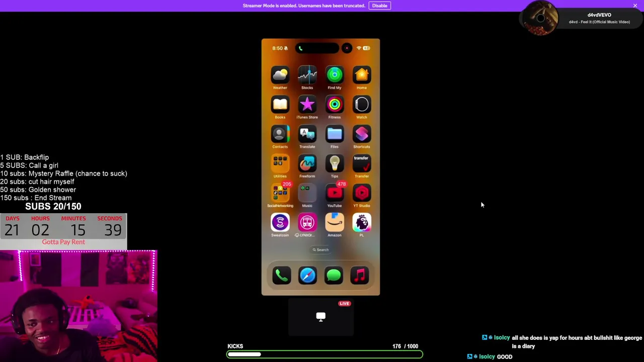Screen dimensions: 644x362
Task: Tap the Safari icon in dock
Action: coord(307,276)
